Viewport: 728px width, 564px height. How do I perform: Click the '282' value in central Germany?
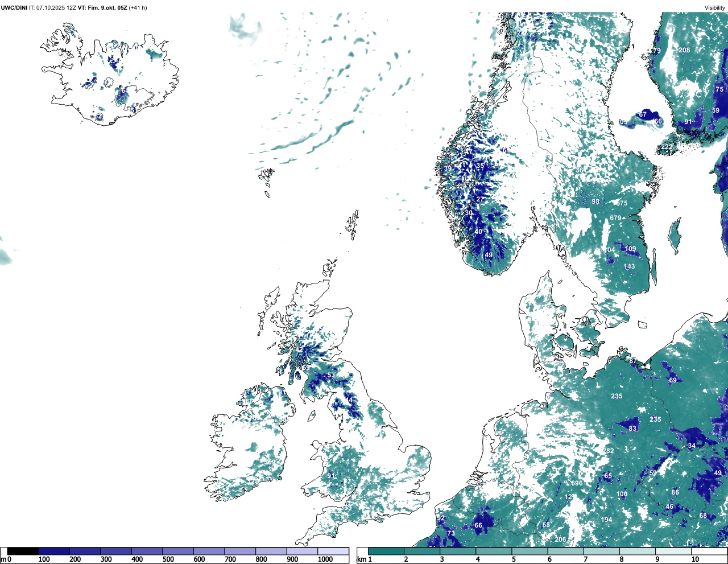coord(609,451)
